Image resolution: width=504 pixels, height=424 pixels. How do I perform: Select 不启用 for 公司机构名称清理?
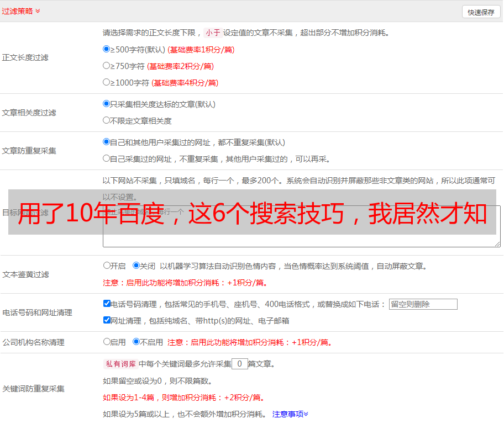point(136,342)
